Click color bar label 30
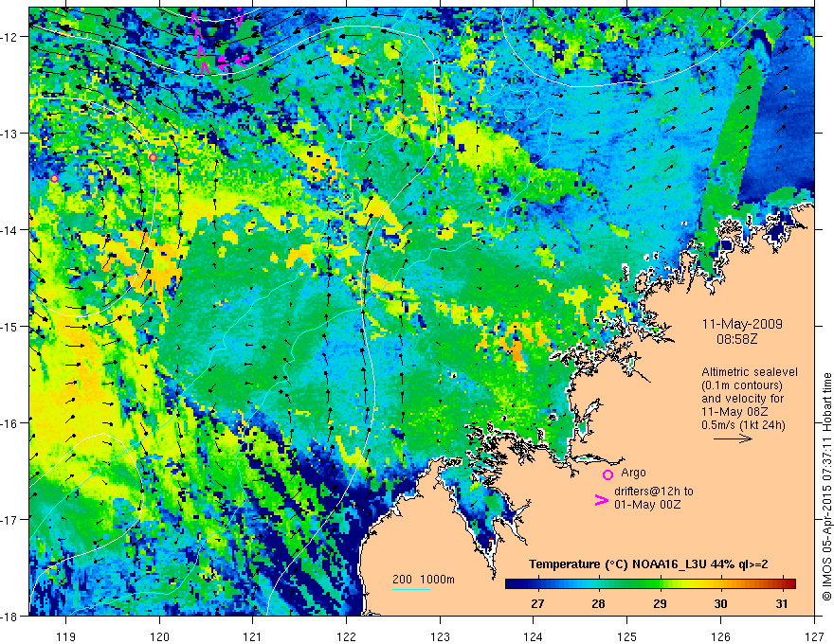Viewport: 834px width, 644px height. click(720, 604)
